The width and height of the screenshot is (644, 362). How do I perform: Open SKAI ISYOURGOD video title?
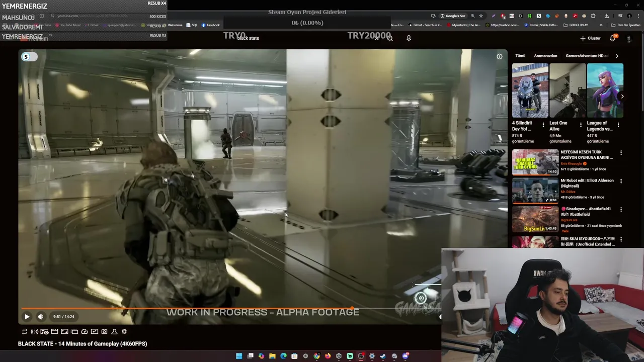tap(588, 241)
